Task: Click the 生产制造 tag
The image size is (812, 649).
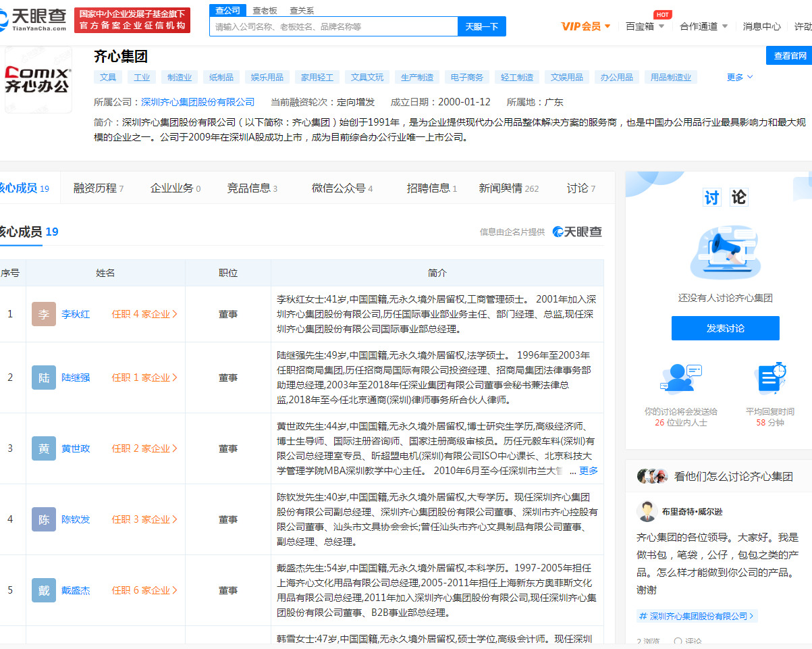Action: [417, 77]
